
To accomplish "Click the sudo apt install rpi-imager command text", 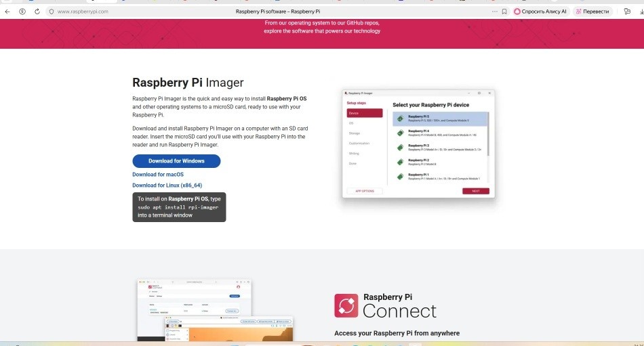I will point(178,207).
